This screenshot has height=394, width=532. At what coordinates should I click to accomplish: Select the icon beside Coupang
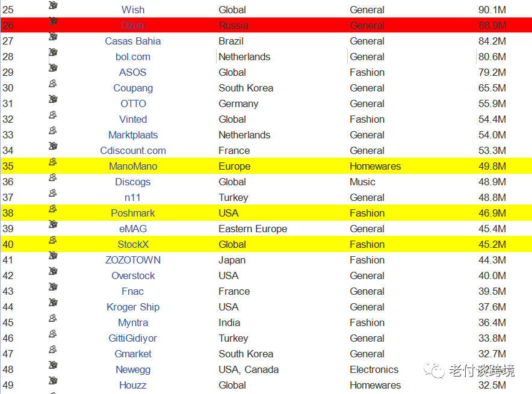[x=53, y=84]
